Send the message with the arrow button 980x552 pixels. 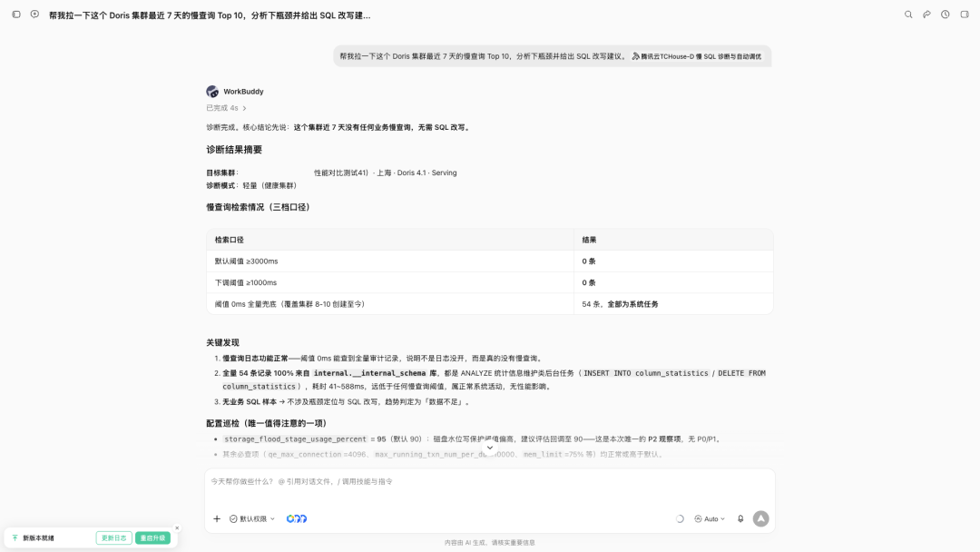coord(760,519)
